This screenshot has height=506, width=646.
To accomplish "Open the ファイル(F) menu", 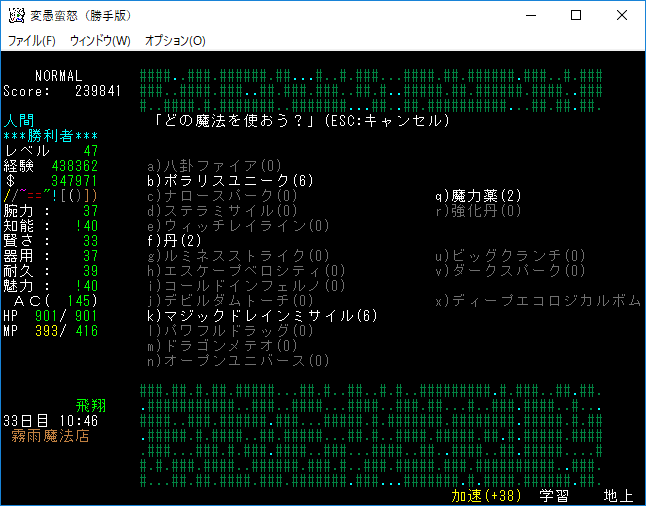I will pyautogui.click(x=31, y=41).
